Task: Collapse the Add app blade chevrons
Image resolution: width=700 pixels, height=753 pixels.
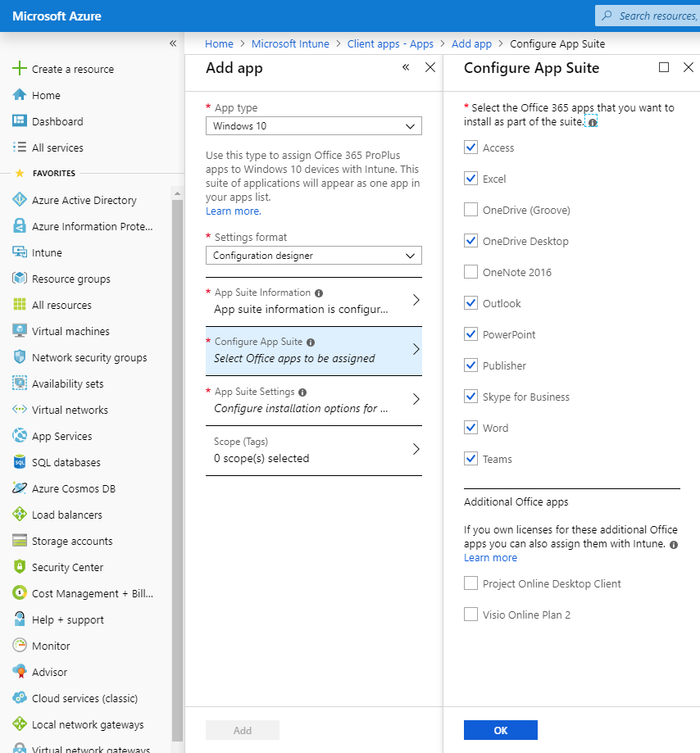Action: click(406, 67)
